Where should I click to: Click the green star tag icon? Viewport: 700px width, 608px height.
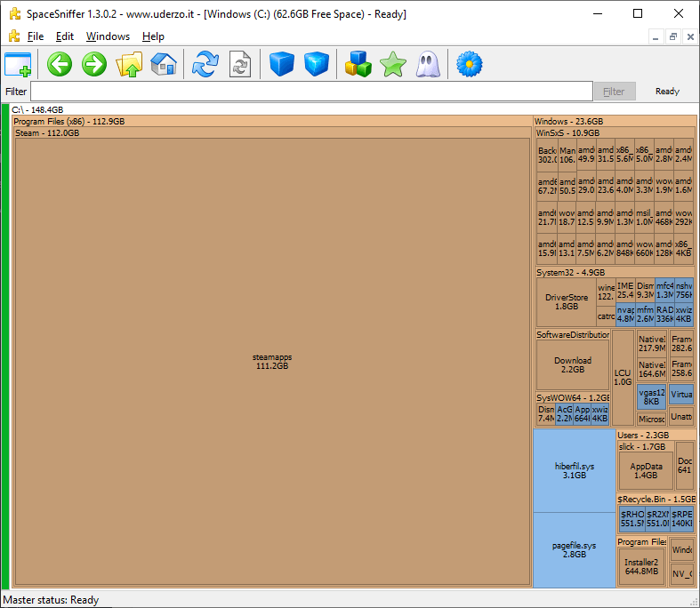[393, 64]
